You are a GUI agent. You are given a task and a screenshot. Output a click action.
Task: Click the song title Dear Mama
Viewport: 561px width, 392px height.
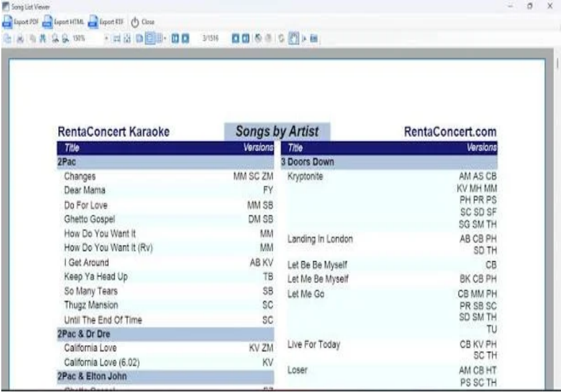point(85,190)
